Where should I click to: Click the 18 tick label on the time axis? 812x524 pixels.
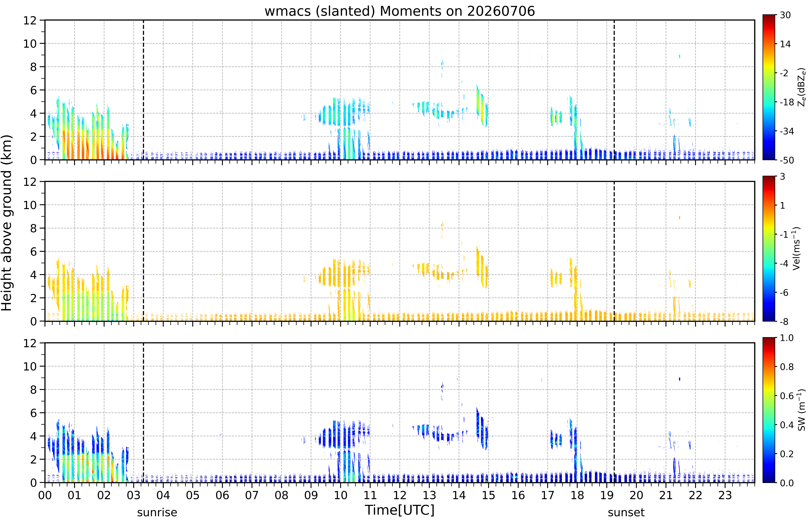[577, 495]
